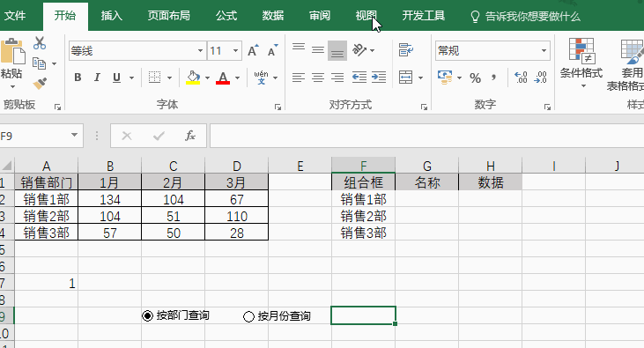
Task: Expand font color dropdown arrow
Action: [237, 78]
